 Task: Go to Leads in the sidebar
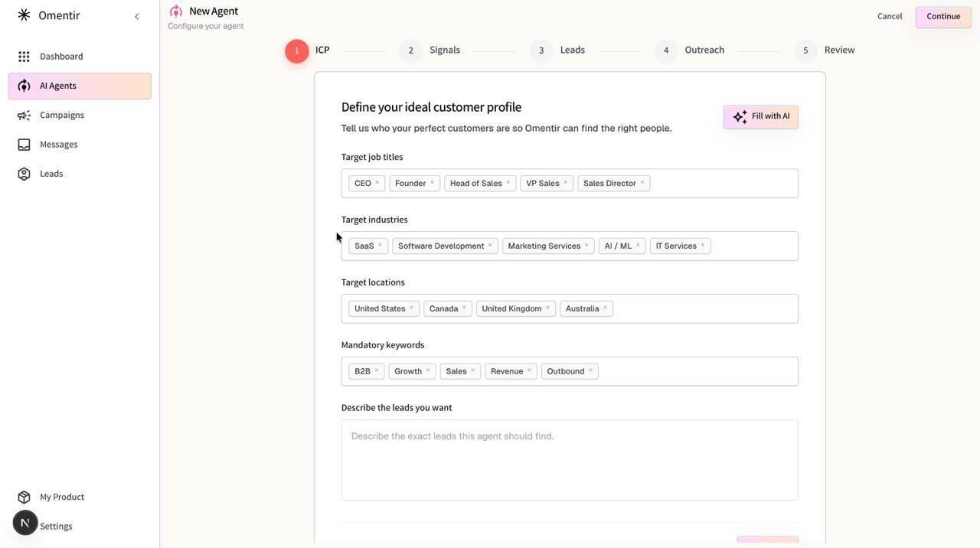[80, 174]
